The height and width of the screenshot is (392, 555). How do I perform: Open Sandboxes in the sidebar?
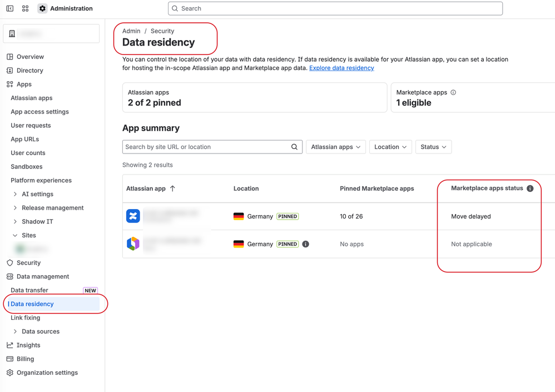(x=27, y=167)
